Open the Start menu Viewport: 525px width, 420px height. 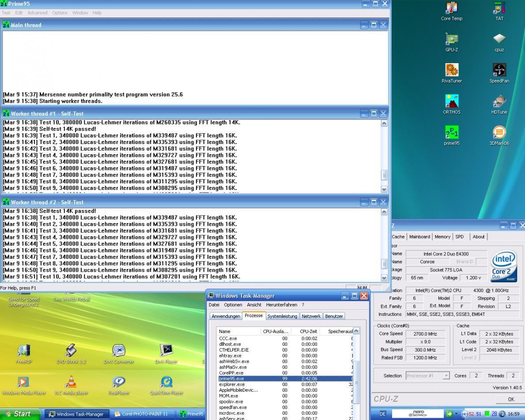point(20,414)
